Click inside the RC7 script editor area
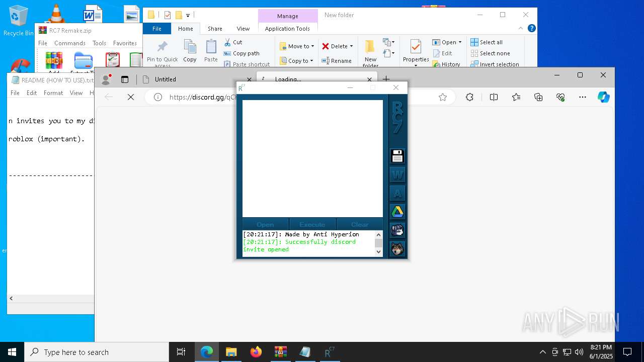Viewport: 644px width, 362px height. point(312,158)
